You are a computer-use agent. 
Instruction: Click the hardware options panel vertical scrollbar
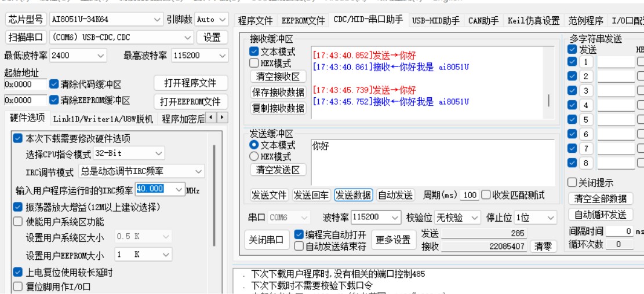(x=213, y=195)
